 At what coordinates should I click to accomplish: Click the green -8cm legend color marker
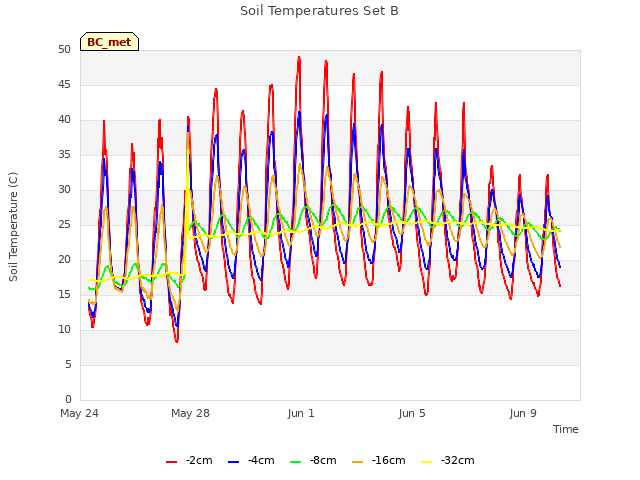[x=296, y=462]
